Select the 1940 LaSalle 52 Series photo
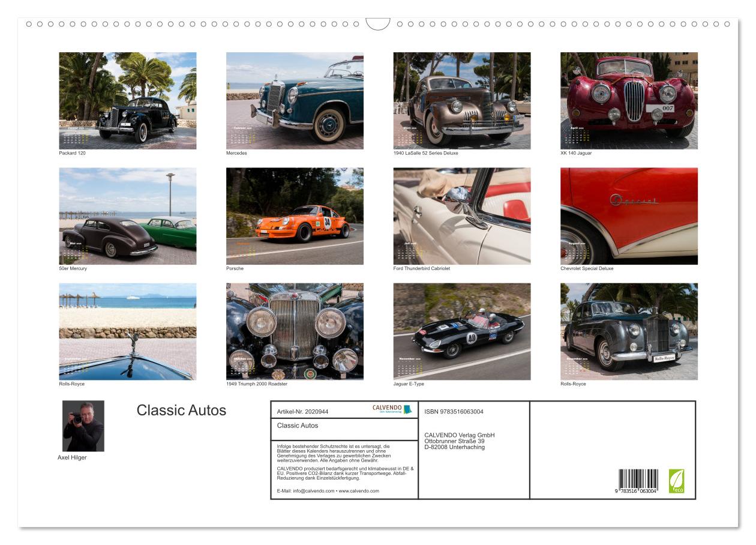 [x=462, y=101]
